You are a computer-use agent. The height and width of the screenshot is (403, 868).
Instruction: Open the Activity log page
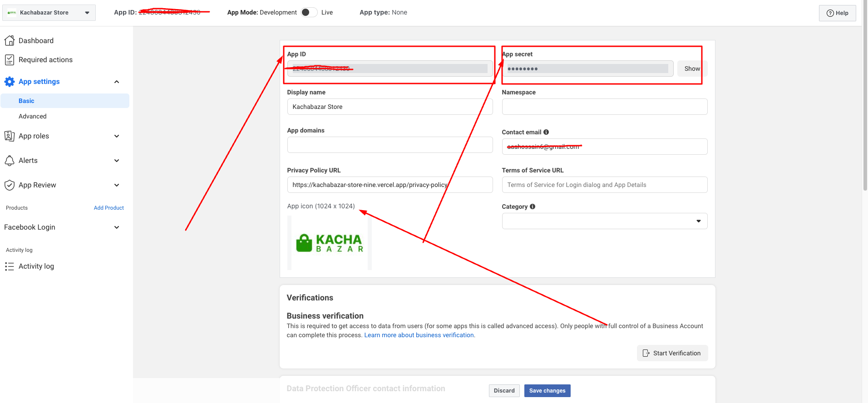[x=36, y=266]
